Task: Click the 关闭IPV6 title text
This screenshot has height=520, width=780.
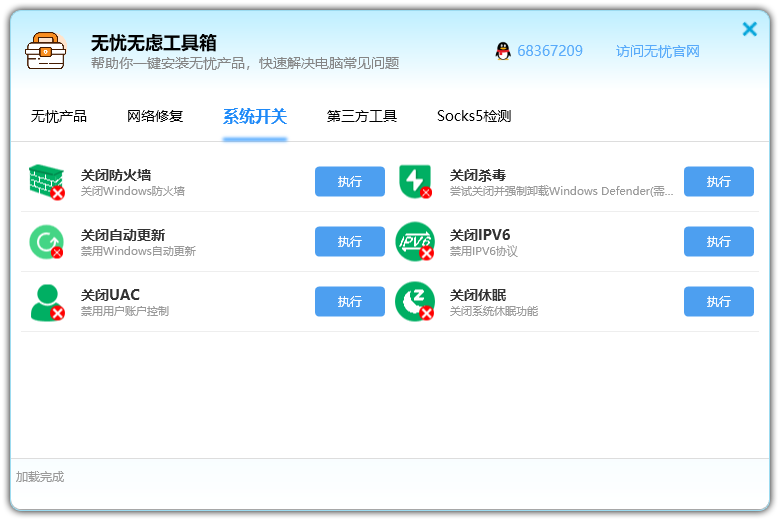Action: [480, 235]
